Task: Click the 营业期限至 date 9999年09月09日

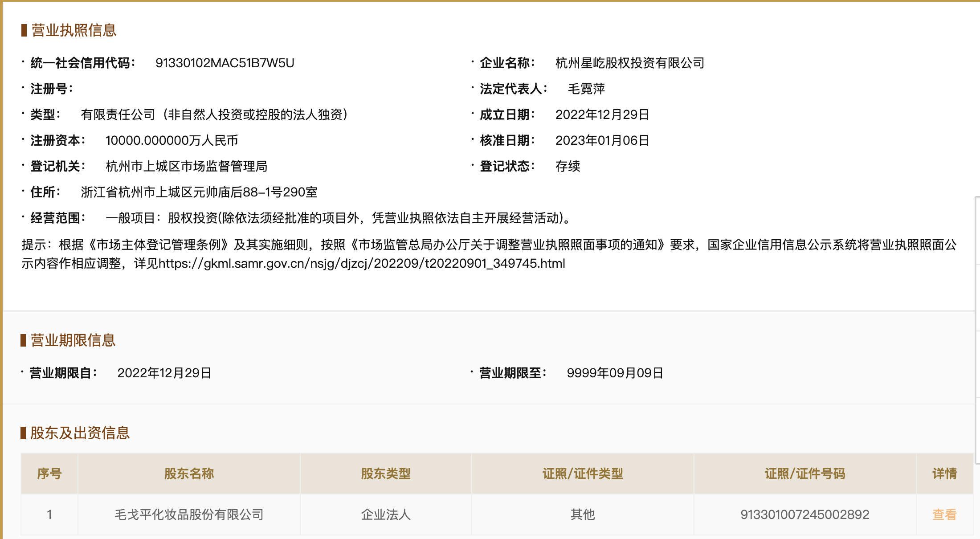Action: [615, 373]
